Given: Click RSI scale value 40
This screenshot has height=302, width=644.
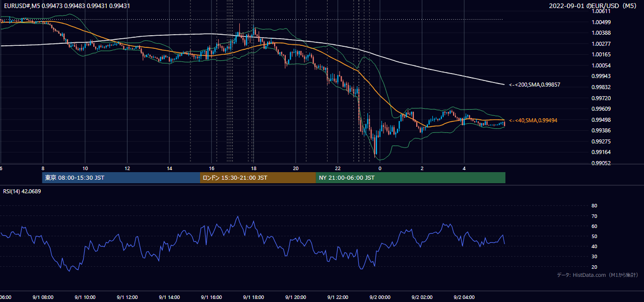Looking at the screenshot, I should (x=594, y=246).
